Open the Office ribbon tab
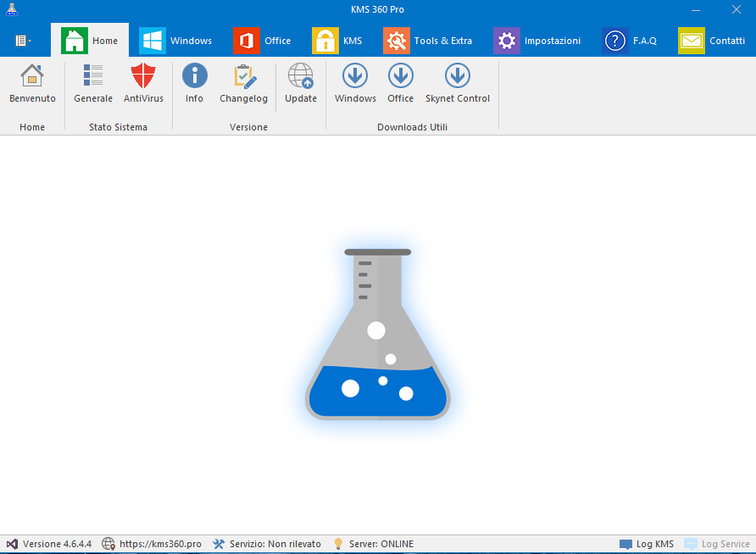 (262, 41)
